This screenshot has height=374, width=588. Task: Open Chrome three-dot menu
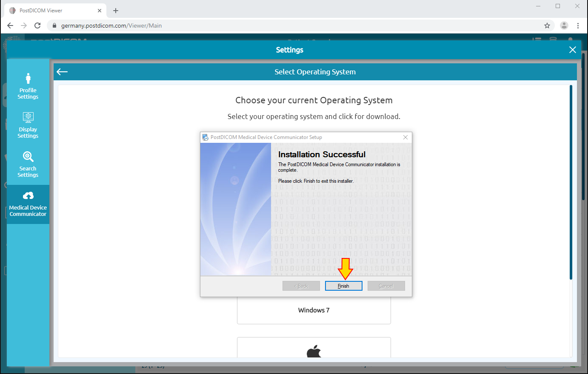click(578, 25)
